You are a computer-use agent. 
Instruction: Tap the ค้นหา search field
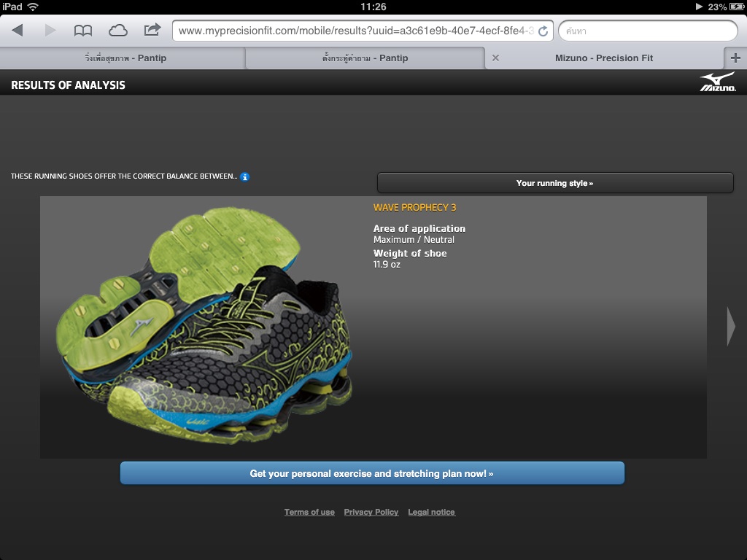[x=648, y=31]
